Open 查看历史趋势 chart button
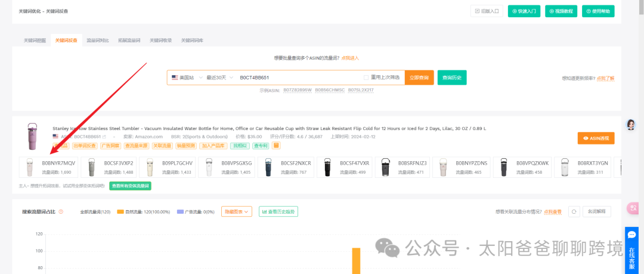Viewport: 644px width, 274px height. tap(278, 211)
